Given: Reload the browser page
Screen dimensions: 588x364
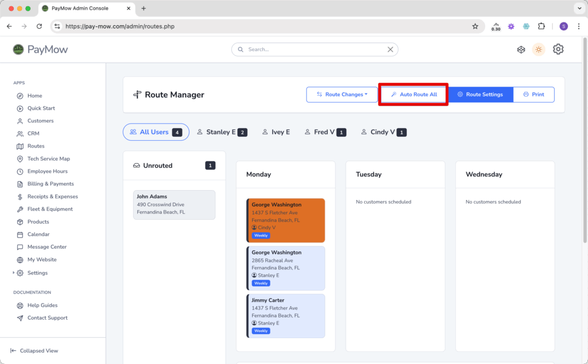Looking at the screenshot, I should (40, 26).
